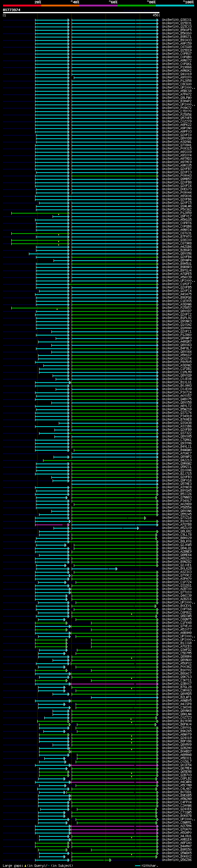Screen dimensions: 197x868
Task: Open hit UniRef100_Q7NN83
Action: pyautogui.click(x=176, y=497)
